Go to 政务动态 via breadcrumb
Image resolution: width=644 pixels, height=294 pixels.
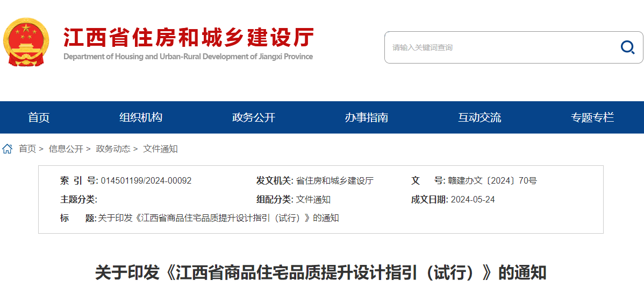tap(113, 149)
